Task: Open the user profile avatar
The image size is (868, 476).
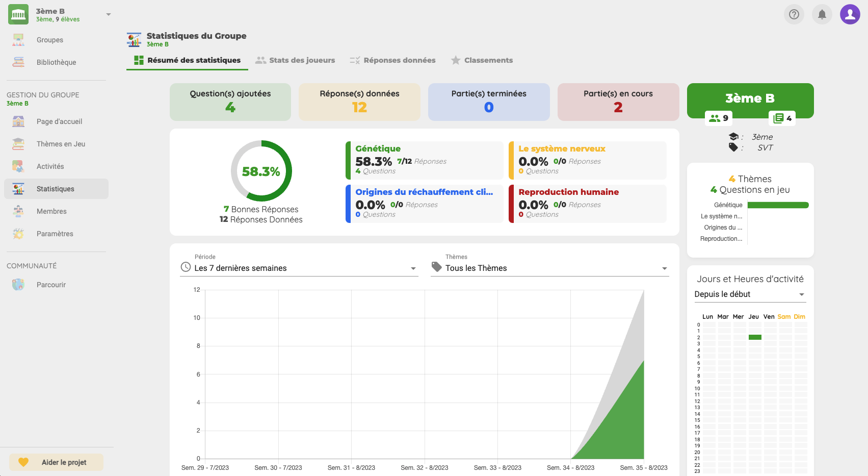Action: pyautogui.click(x=850, y=14)
